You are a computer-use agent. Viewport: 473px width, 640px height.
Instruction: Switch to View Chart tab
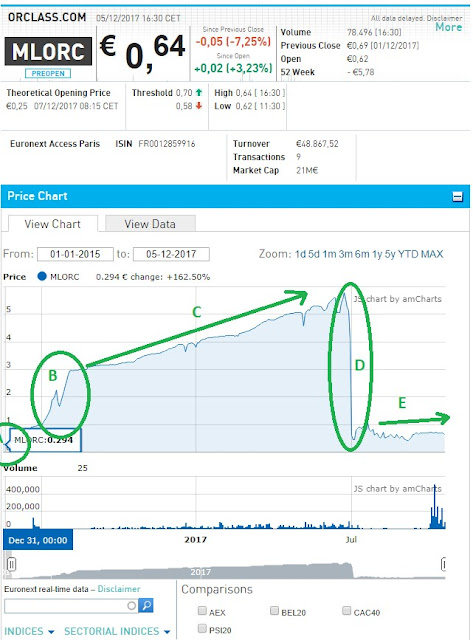53,224
